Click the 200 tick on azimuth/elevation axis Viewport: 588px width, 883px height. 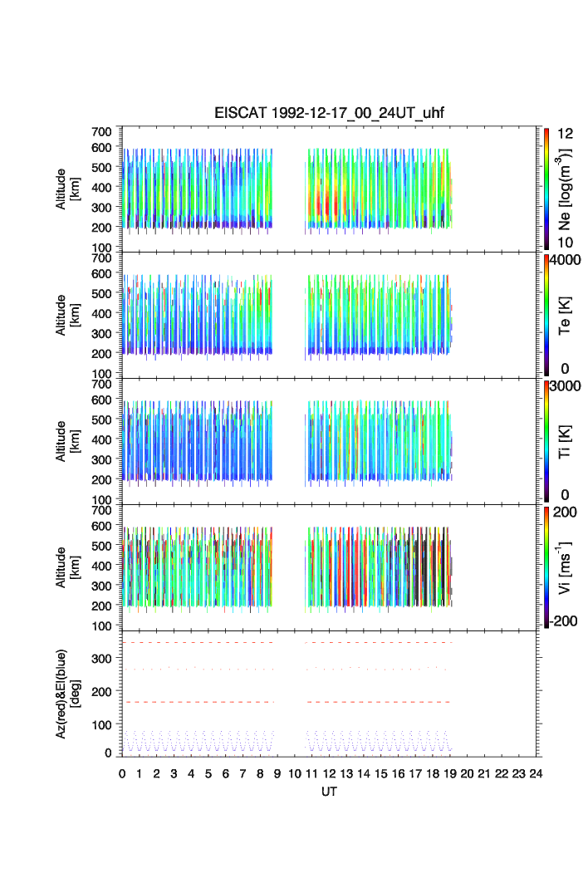(101, 692)
